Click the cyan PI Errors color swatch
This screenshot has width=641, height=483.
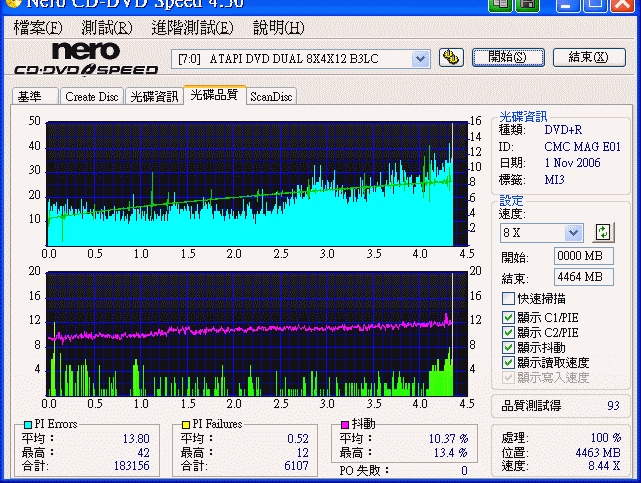[28, 425]
